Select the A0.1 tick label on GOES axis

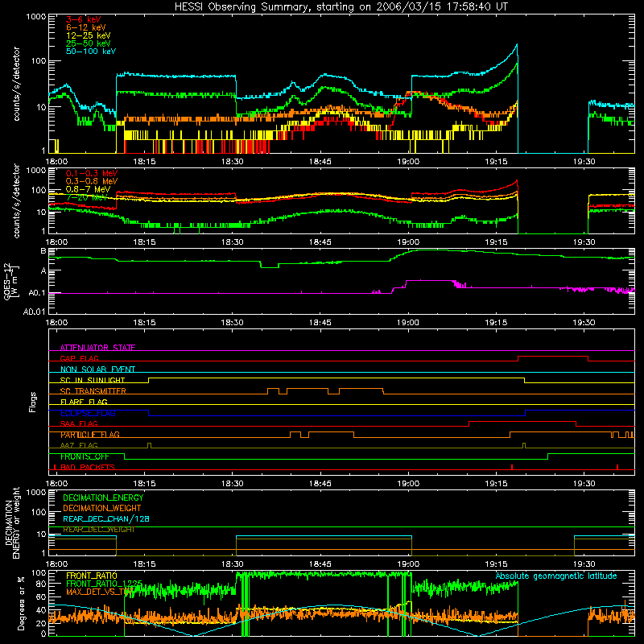point(36,293)
